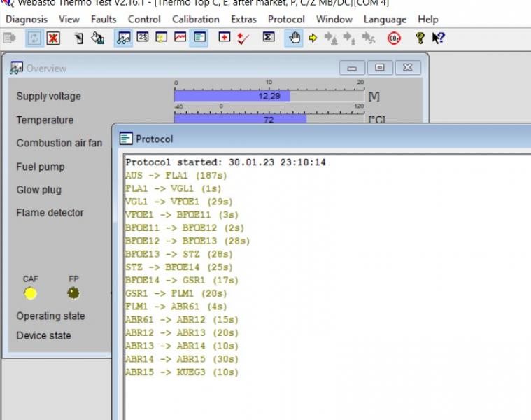This screenshot has width=531, height=420.
Task: Click the context help pointer icon
Action: 439,38
